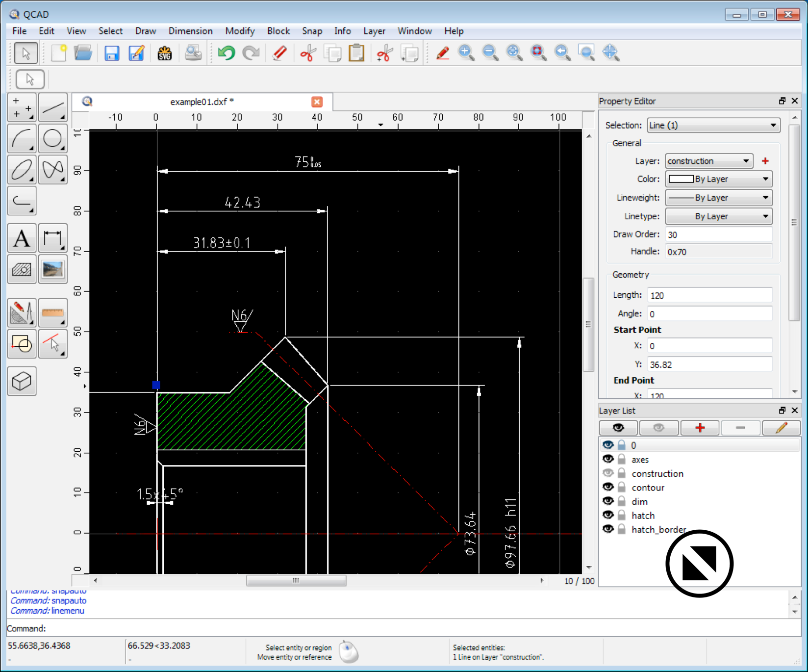The image size is (808, 672).
Task: Hide the contour layer
Action: [608, 487]
